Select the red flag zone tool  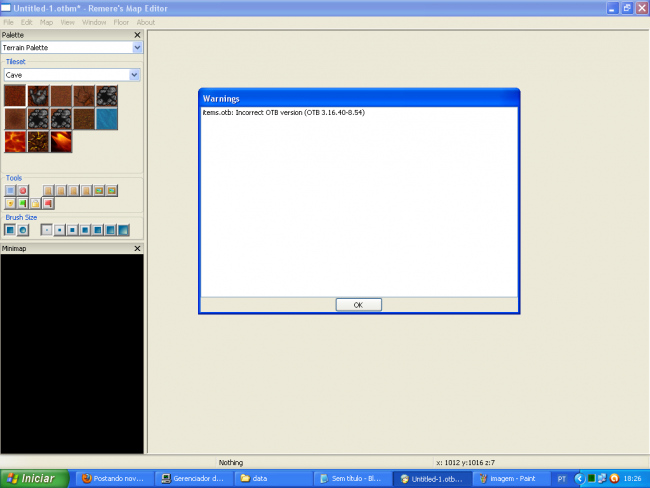pos(48,204)
